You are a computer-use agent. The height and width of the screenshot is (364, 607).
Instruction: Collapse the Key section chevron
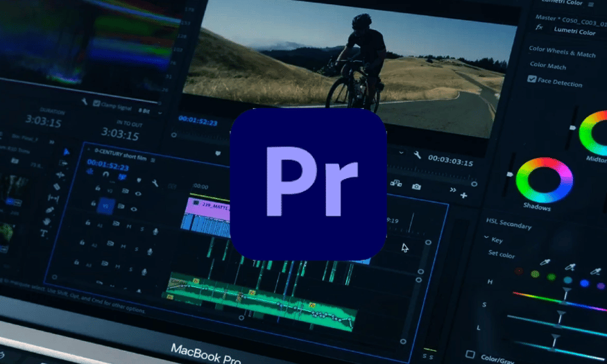coord(486,237)
